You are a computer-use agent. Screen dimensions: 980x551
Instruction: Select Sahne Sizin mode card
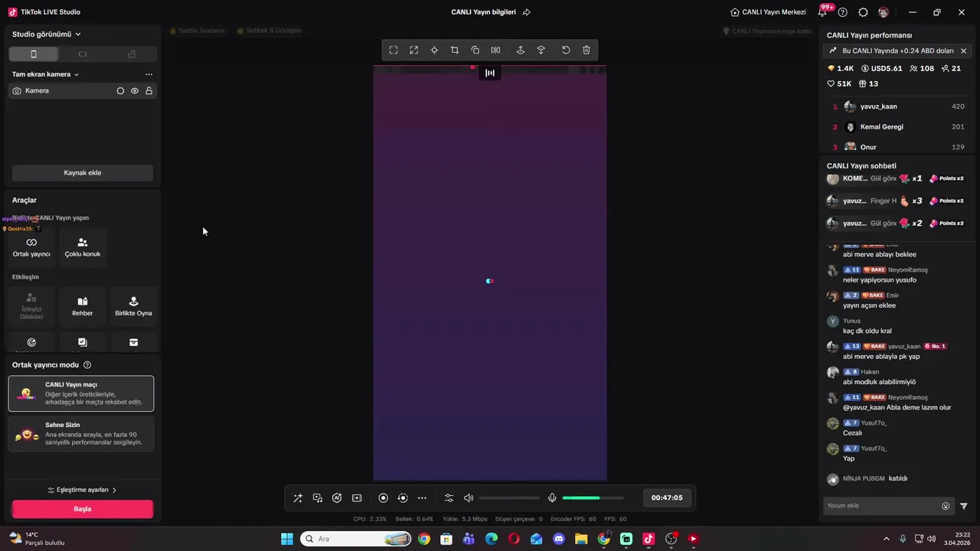tap(81, 434)
